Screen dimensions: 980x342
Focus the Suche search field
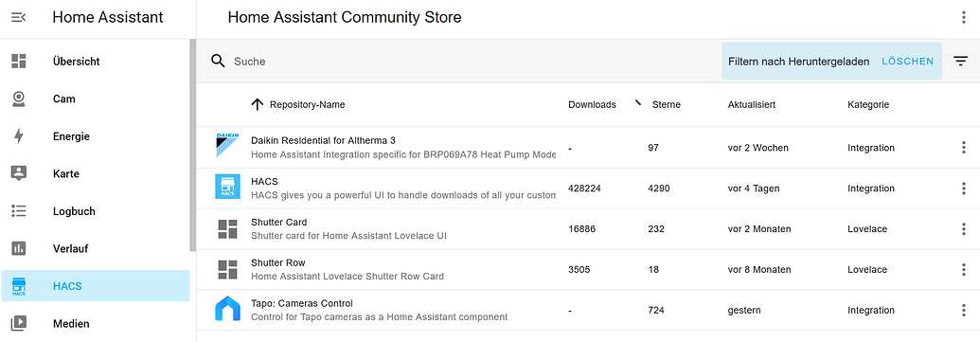[462, 62]
